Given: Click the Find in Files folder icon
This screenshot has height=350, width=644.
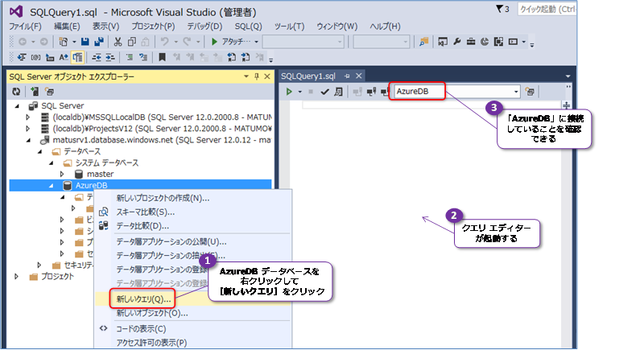Looking at the screenshot, I should pos(424,42).
